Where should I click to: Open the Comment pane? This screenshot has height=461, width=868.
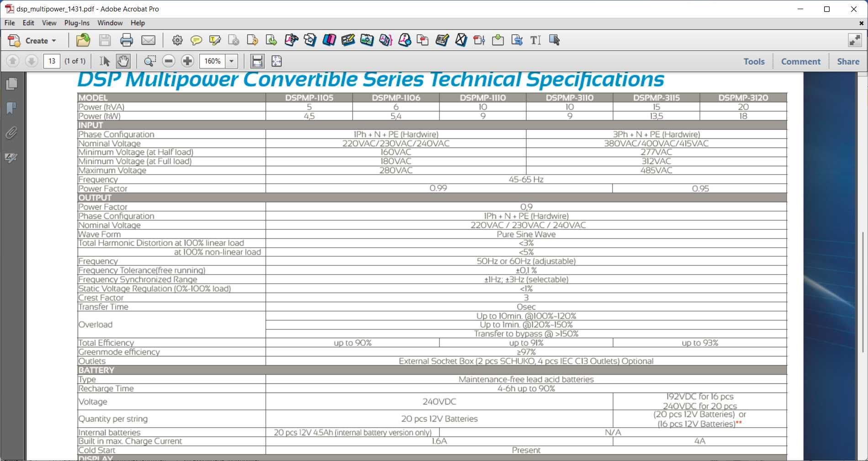pyautogui.click(x=800, y=61)
